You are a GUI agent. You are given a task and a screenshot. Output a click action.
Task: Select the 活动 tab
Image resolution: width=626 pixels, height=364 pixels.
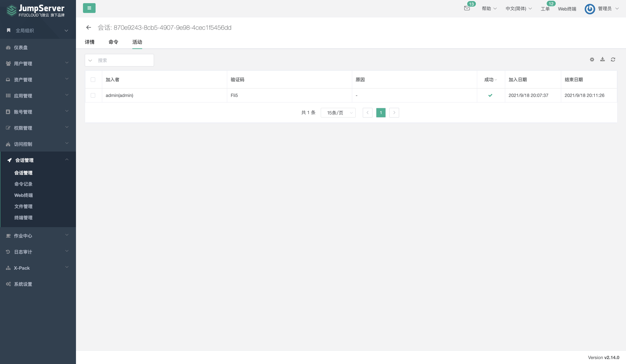[x=137, y=42]
